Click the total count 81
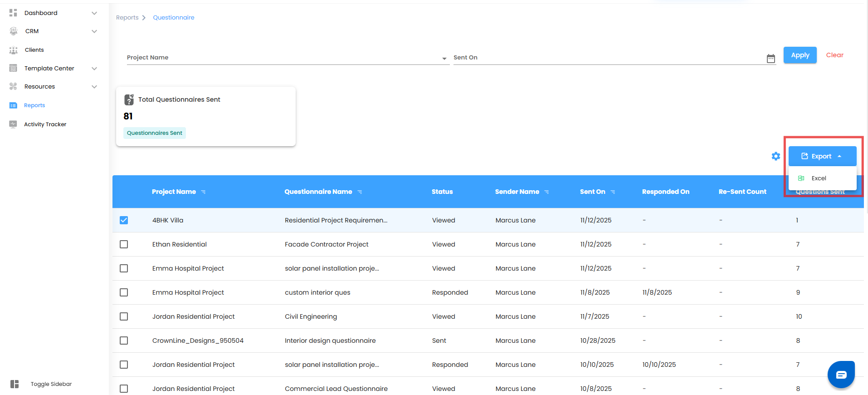The image size is (868, 395). (x=128, y=116)
